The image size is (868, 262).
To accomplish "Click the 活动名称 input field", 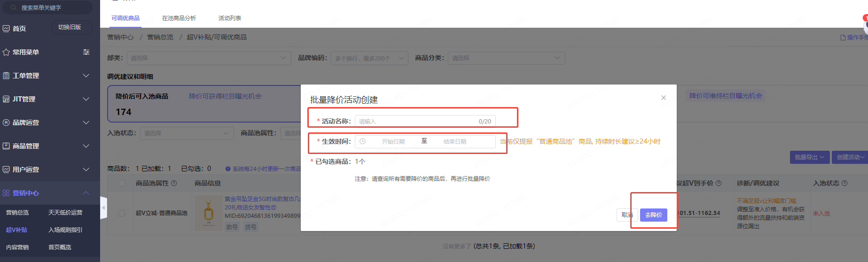I will (x=416, y=121).
